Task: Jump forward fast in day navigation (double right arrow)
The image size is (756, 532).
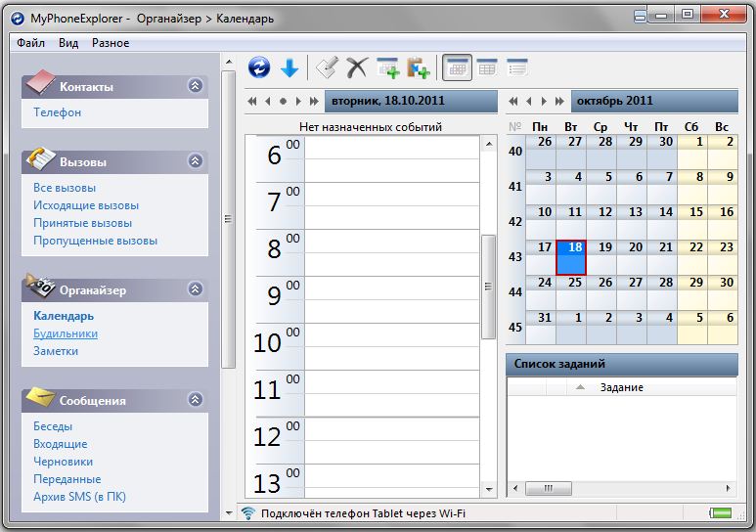Action: pos(314,102)
